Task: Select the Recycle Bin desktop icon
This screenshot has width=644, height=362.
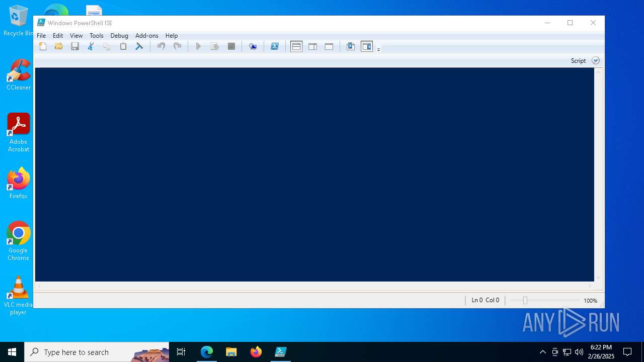Action: tap(18, 21)
